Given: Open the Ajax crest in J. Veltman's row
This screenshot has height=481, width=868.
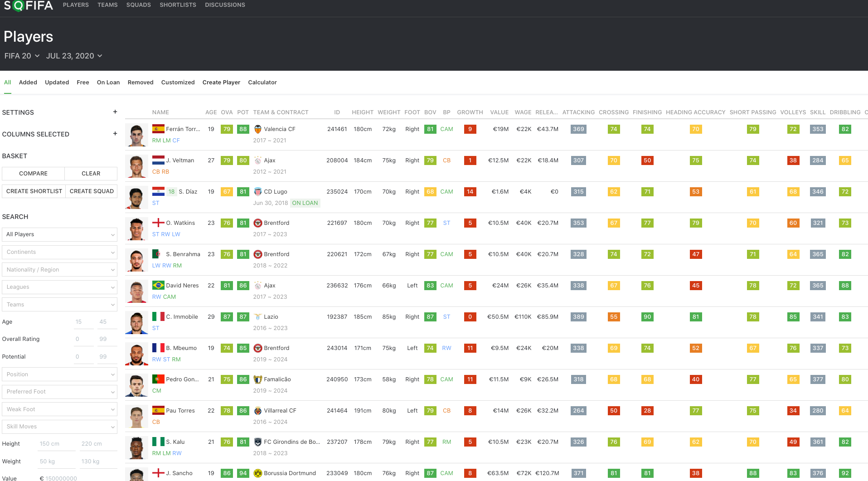Looking at the screenshot, I should click(x=257, y=160).
